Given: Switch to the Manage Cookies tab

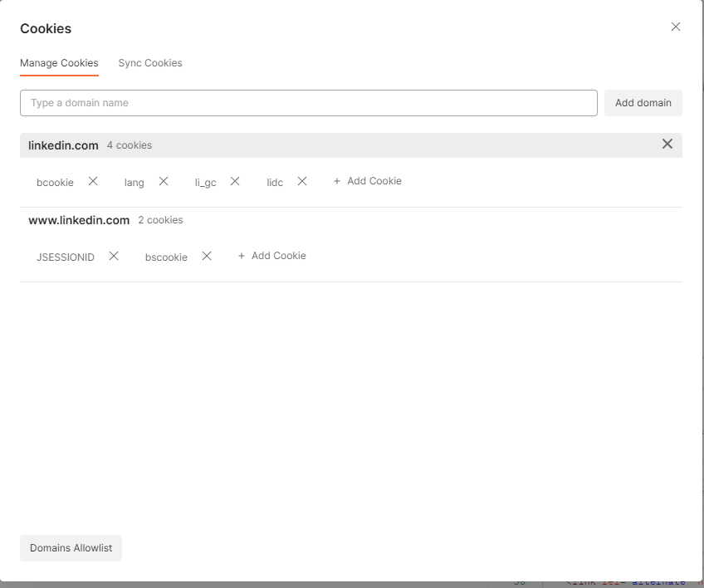Looking at the screenshot, I should [x=59, y=63].
